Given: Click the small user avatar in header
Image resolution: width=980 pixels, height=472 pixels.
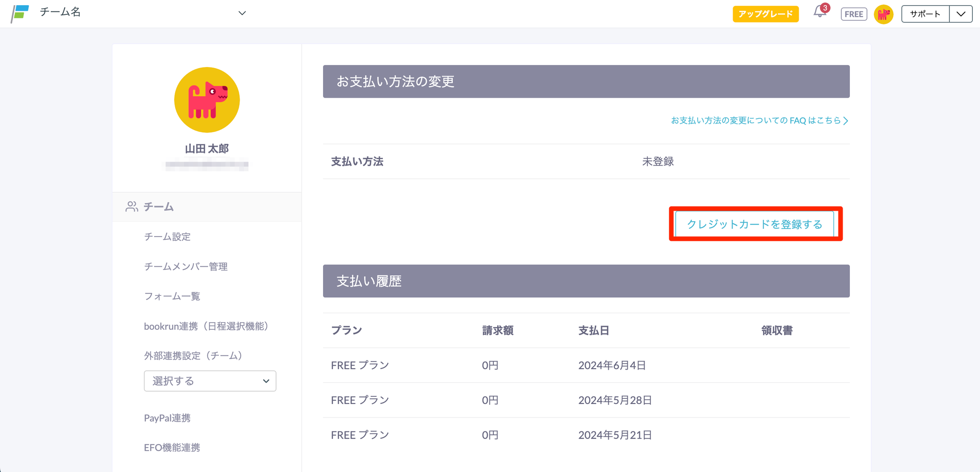Looking at the screenshot, I should point(883,14).
